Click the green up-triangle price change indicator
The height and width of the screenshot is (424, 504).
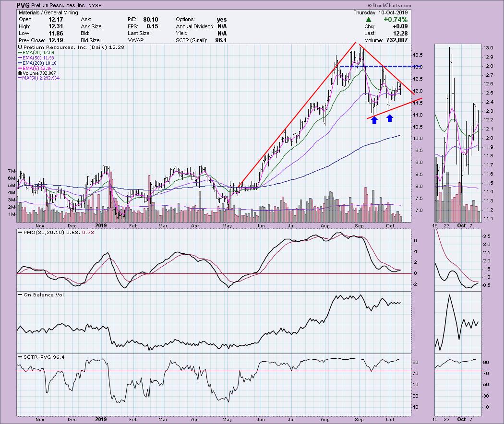click(x=368, y=20)
